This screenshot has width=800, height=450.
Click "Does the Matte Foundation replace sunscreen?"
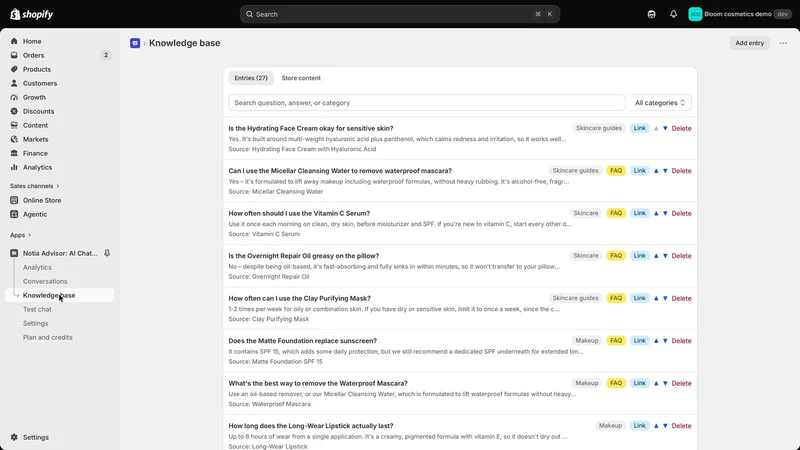[x=303, y=341]
